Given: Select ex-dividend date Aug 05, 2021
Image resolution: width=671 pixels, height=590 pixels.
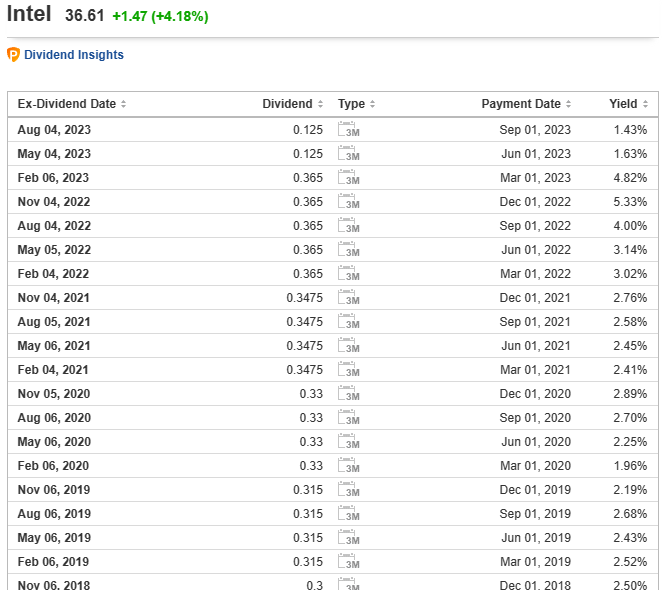Looking at the screenshot, I should [53, 321].
